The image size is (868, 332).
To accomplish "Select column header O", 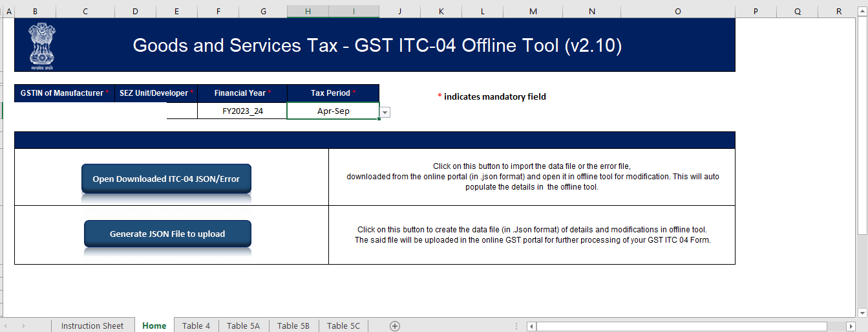I will tap(677, 12).
